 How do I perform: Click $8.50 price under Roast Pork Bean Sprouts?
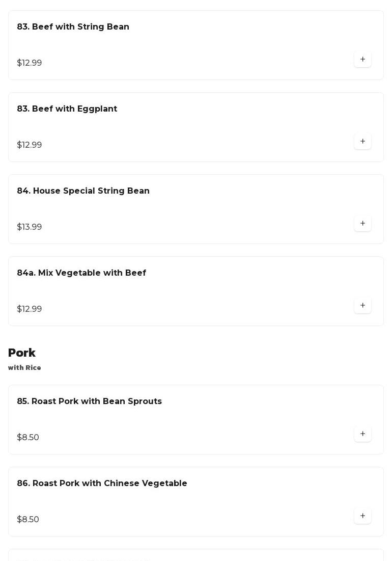point(28,437)
